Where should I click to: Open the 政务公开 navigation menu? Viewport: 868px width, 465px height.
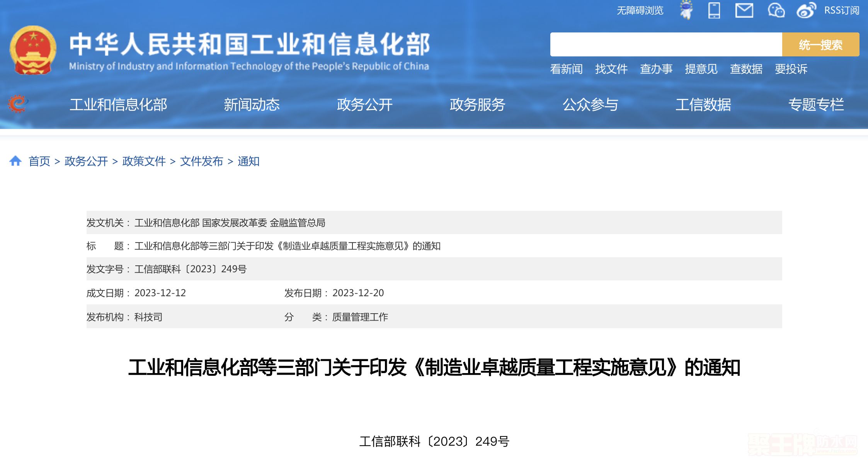364,105
